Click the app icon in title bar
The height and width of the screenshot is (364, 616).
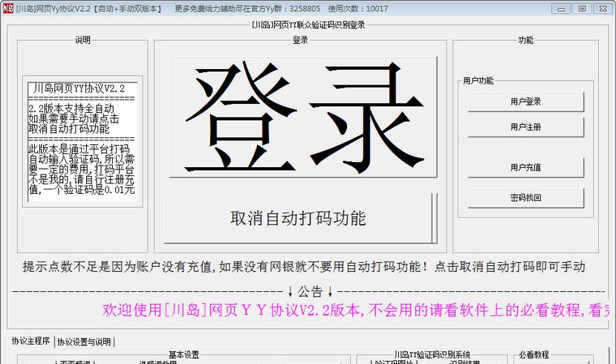[x=8, y=8]
